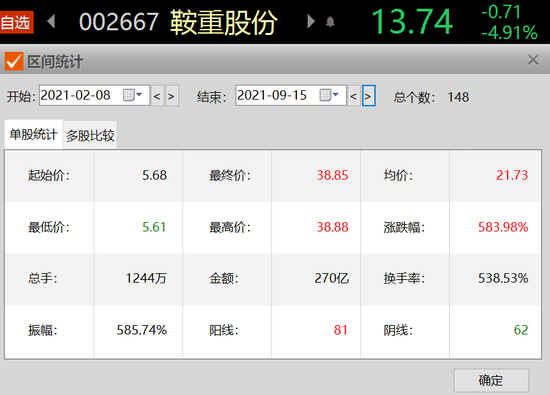Close the 区间统计 dialog

click(533, 60)
